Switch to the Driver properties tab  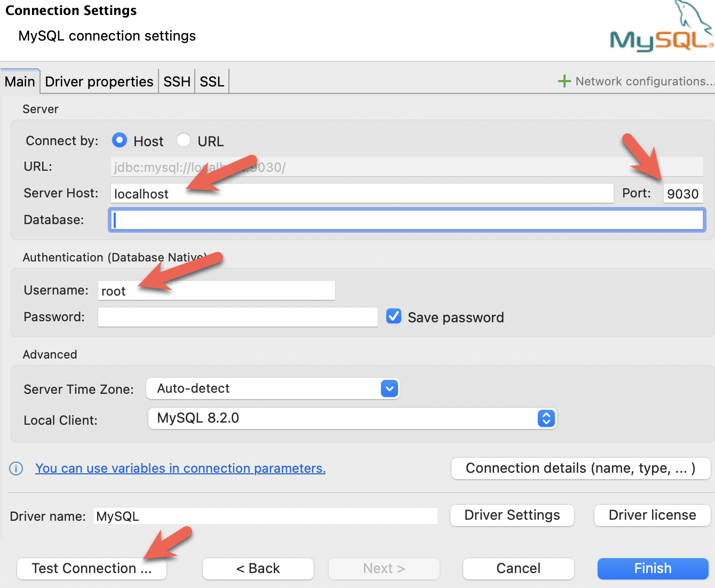99,81
